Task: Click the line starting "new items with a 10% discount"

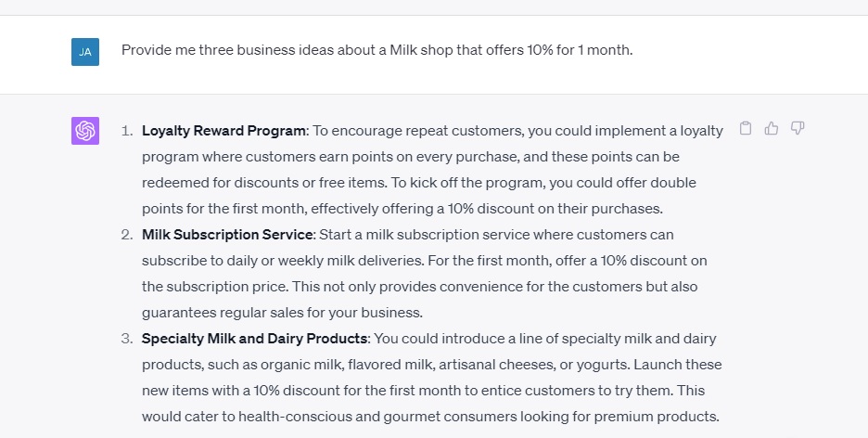Action: click(431, 391)
